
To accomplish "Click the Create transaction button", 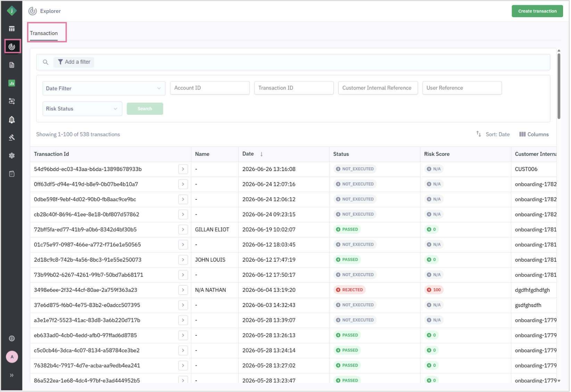I will (537, 11).
